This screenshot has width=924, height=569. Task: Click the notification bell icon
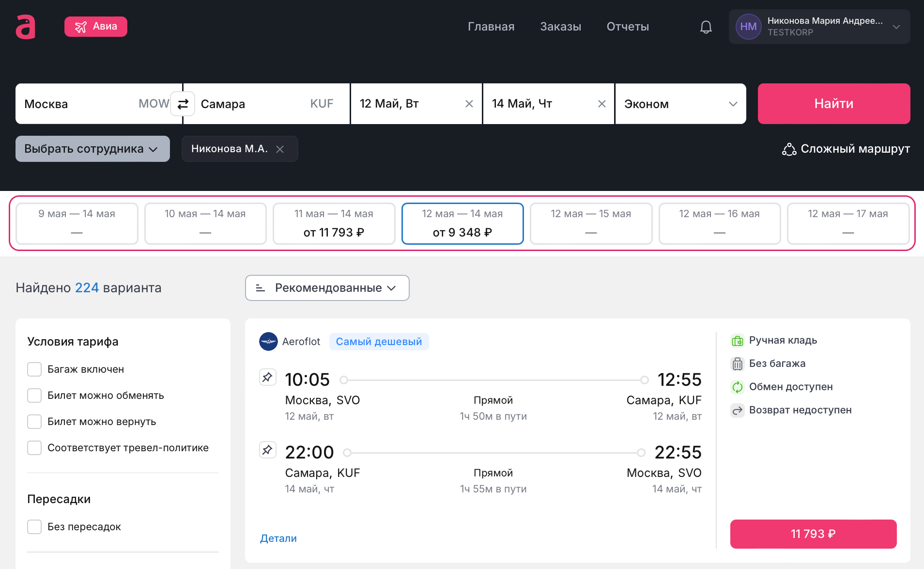(706, 27)
